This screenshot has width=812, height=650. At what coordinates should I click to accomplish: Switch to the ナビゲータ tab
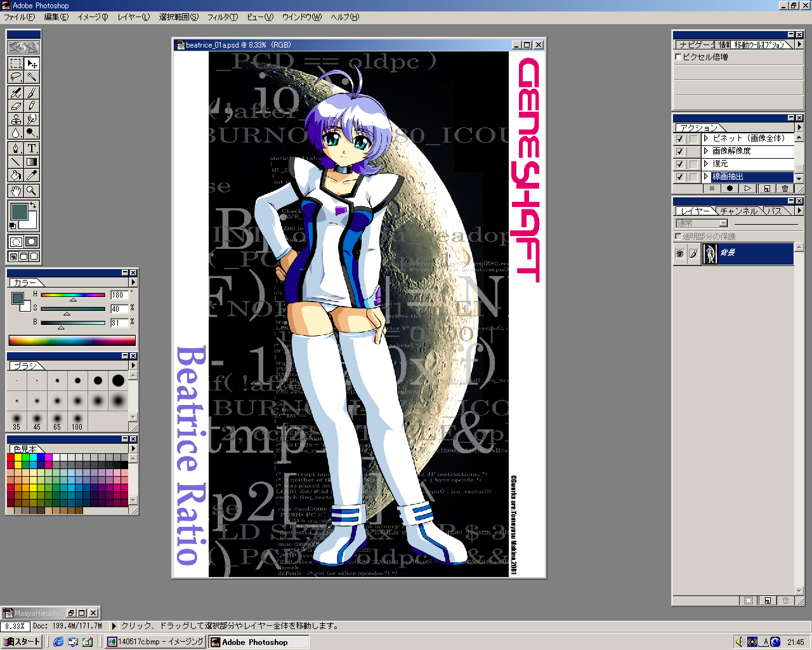tap(695, 44)
